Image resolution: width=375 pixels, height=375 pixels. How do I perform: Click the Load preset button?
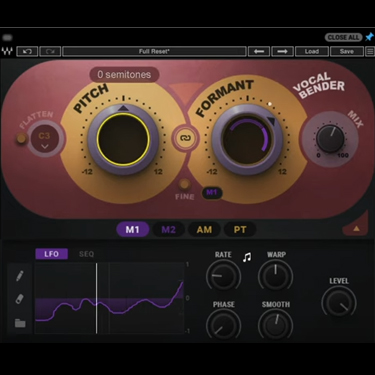tap(312, 51)
